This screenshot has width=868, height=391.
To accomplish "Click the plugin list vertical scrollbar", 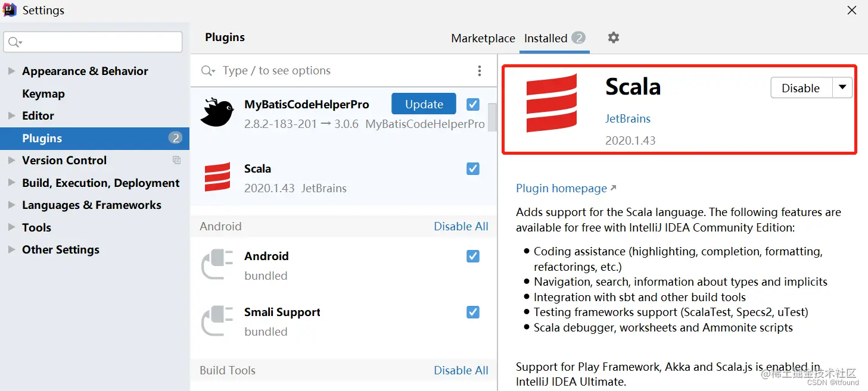I will (492, 117).
